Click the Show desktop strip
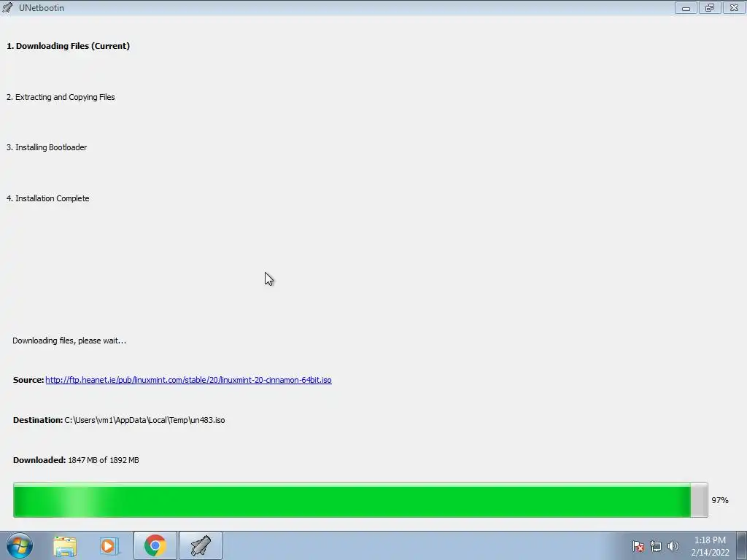 tap(741, 545)
